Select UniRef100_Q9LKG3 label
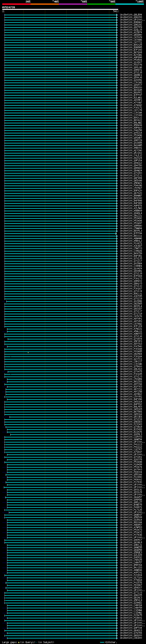146x644 pixels. click(x=131, y=369)
